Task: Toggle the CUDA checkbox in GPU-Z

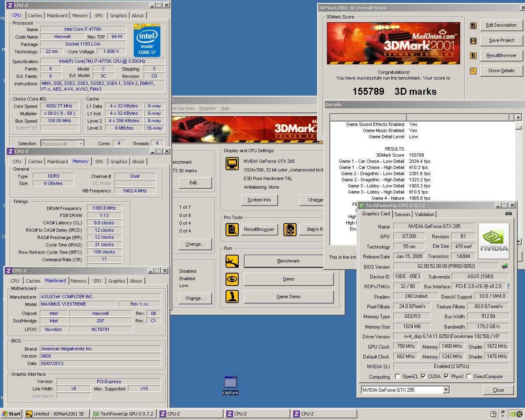Action: click(423, 377)
